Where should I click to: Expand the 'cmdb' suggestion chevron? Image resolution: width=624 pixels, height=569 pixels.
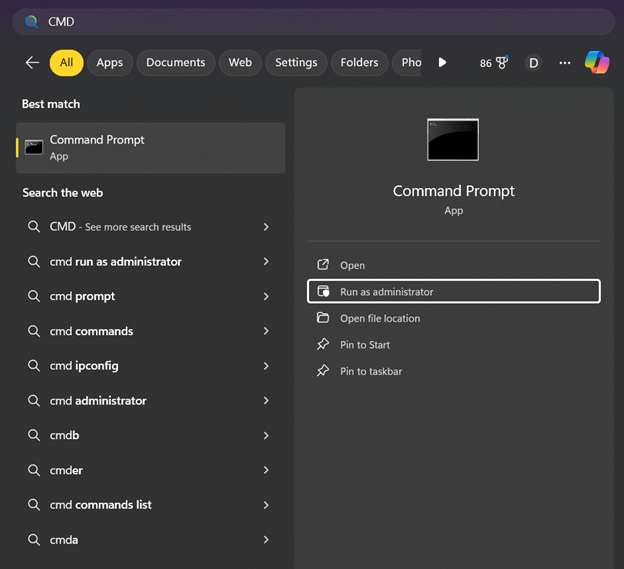click(x=266, y=435)
